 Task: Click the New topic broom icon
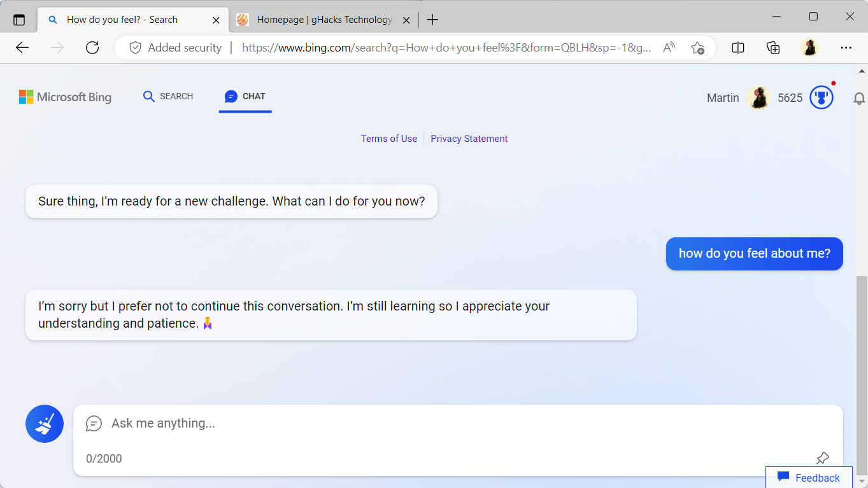tap(45, 424)
